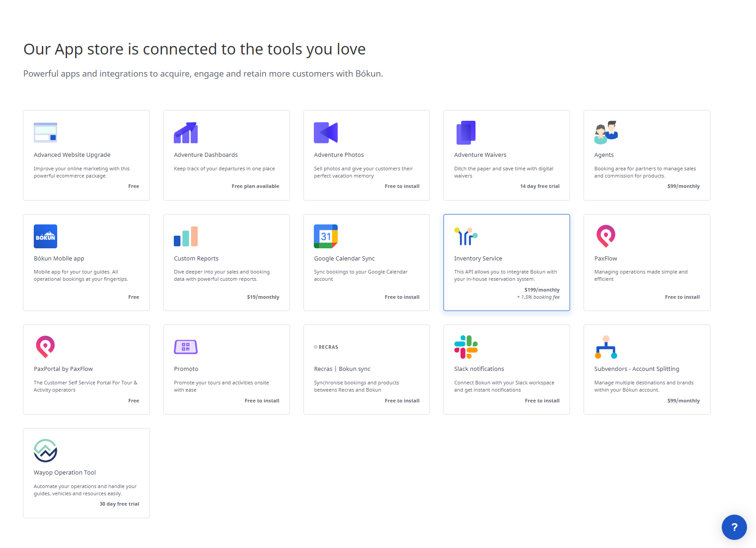Open the Promoto title link
This screenshot has height=548, width=756.
coord(186,369)
